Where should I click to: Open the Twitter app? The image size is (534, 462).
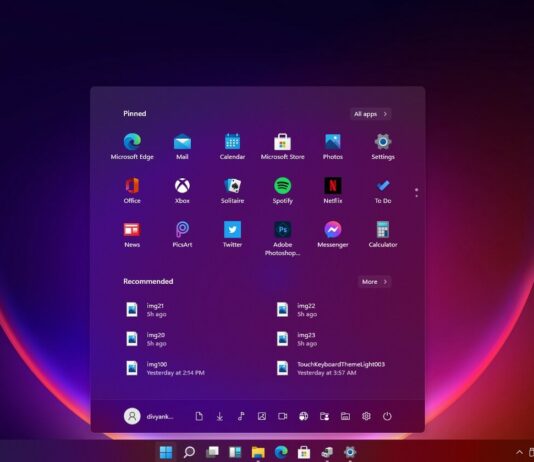point(232,234)
